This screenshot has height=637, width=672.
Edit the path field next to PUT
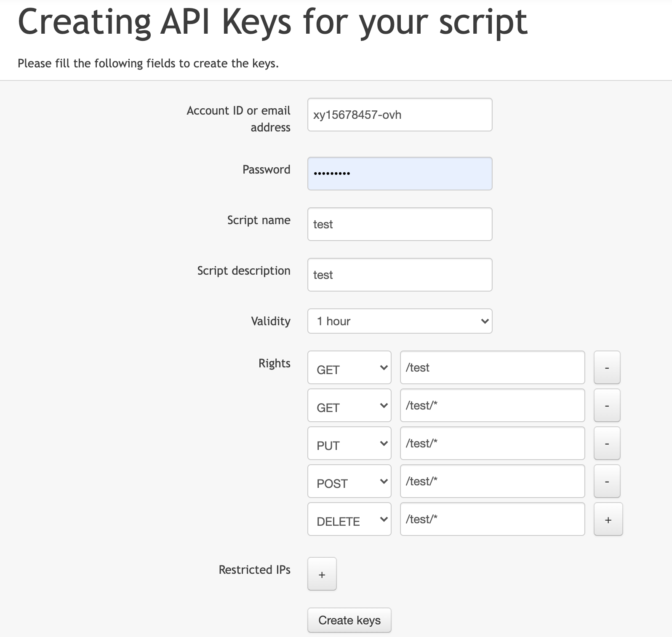tap(492, 443)
